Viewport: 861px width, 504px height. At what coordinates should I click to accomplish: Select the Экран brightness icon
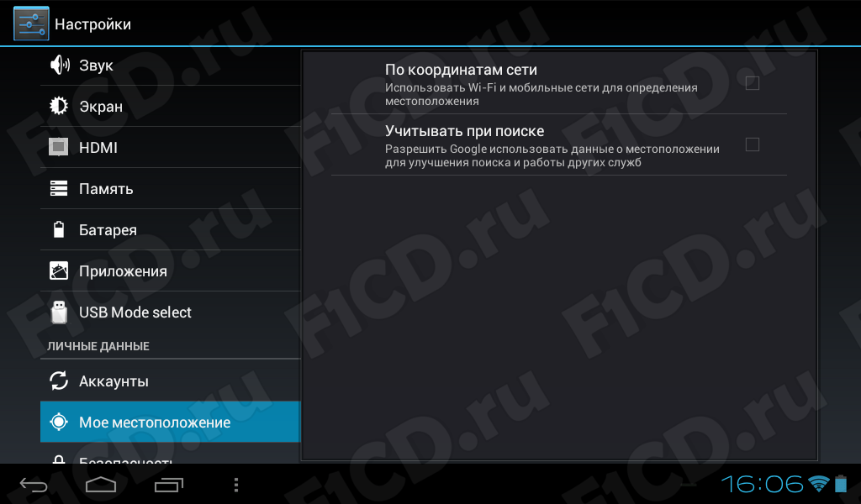(59, 106)
